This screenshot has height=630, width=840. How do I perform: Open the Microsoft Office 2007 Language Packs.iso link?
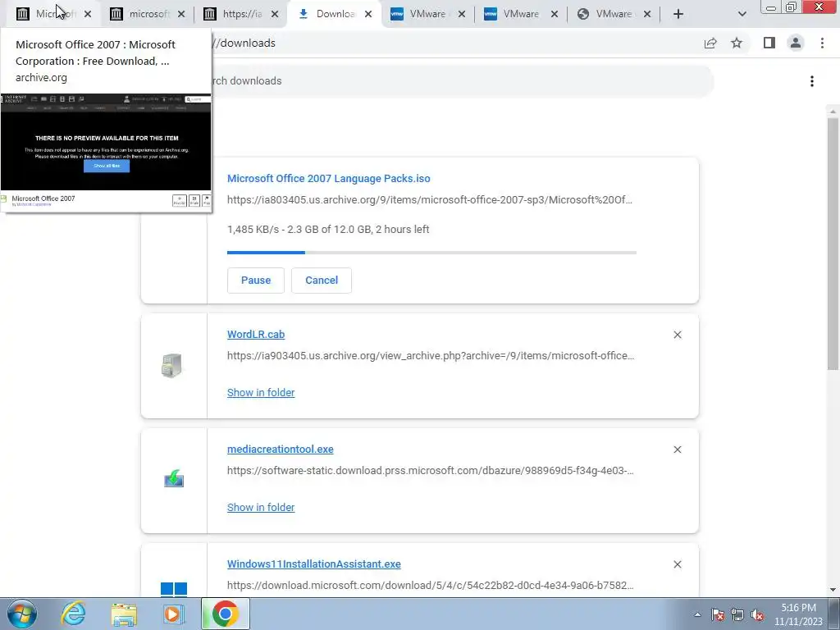328,178
